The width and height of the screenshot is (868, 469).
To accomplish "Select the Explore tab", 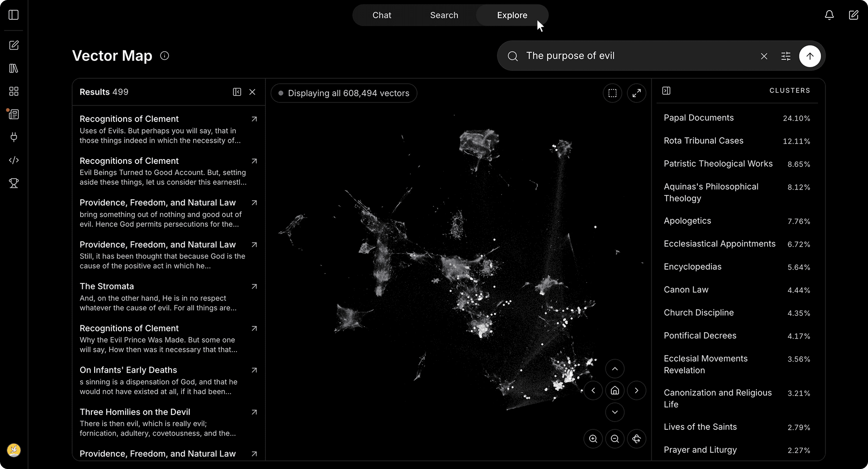I will coord(512,15).
